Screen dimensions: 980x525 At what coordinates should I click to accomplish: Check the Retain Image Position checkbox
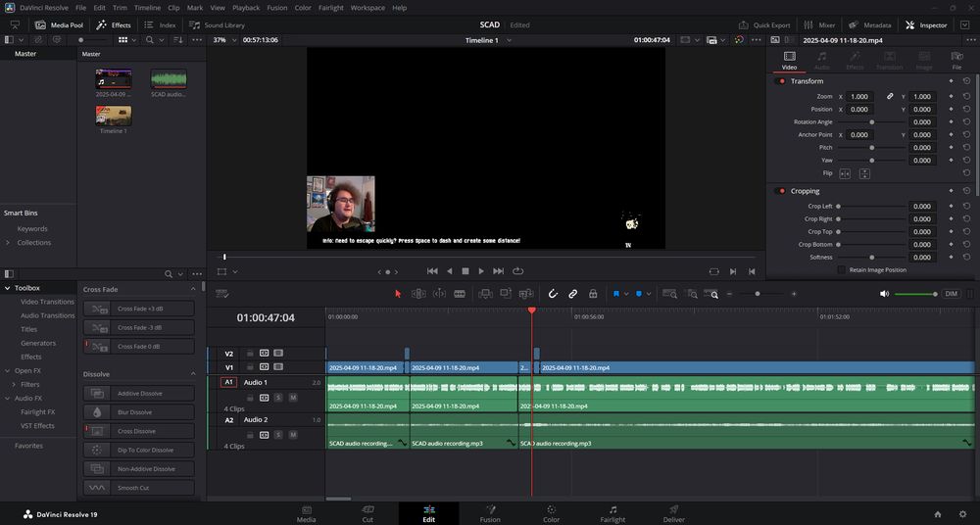click(x=841, y=270)
